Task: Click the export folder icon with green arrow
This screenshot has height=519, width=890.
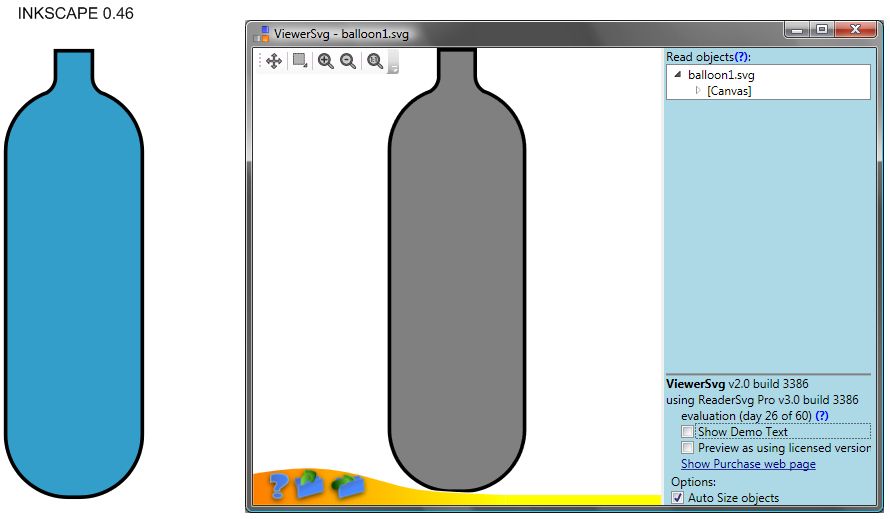Action: (347, 486)
